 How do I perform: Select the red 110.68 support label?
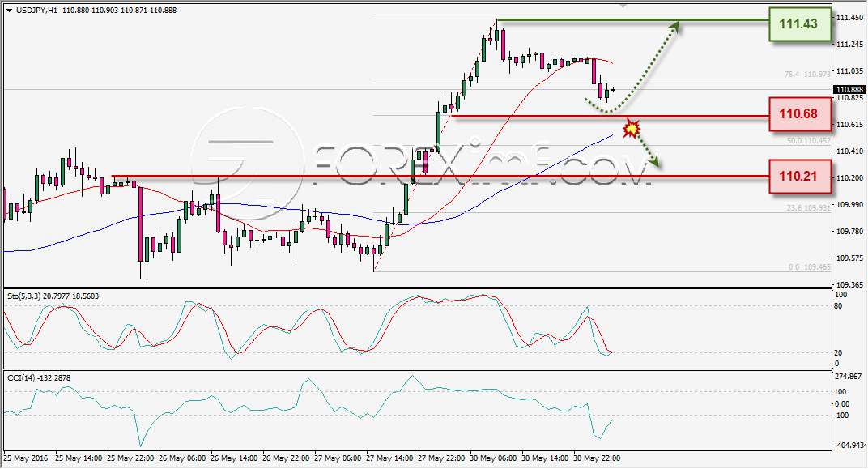pyautogui.click(x=800, y=114)
